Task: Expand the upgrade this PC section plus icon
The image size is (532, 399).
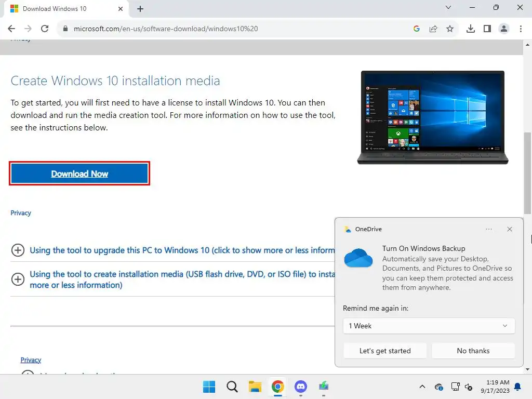Action: click(18, 250)
